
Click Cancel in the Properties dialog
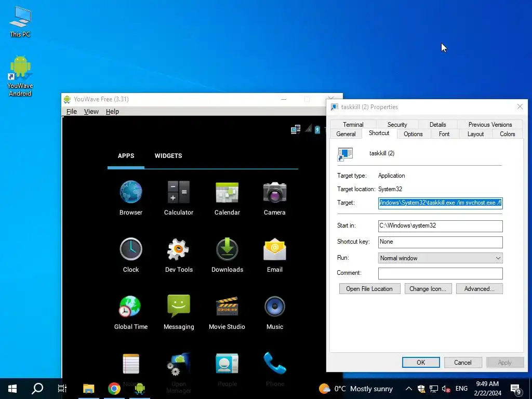[463, 362]
